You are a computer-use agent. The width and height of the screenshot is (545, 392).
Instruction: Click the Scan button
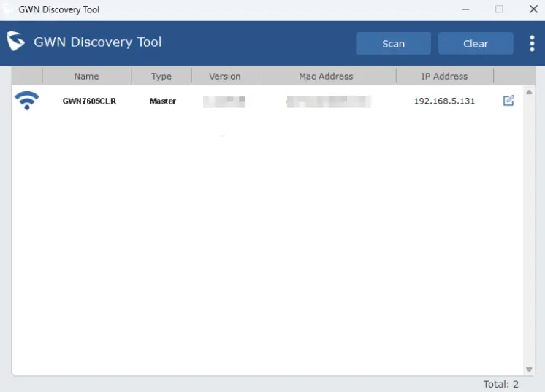click(393, 43)
